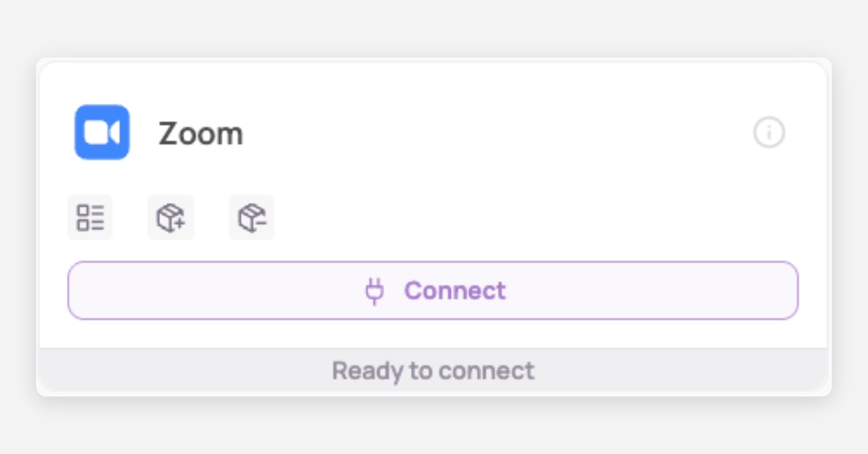Click the "Ready to connect" status text
This screenshot has width=868, height=454.
coord(433,370)
